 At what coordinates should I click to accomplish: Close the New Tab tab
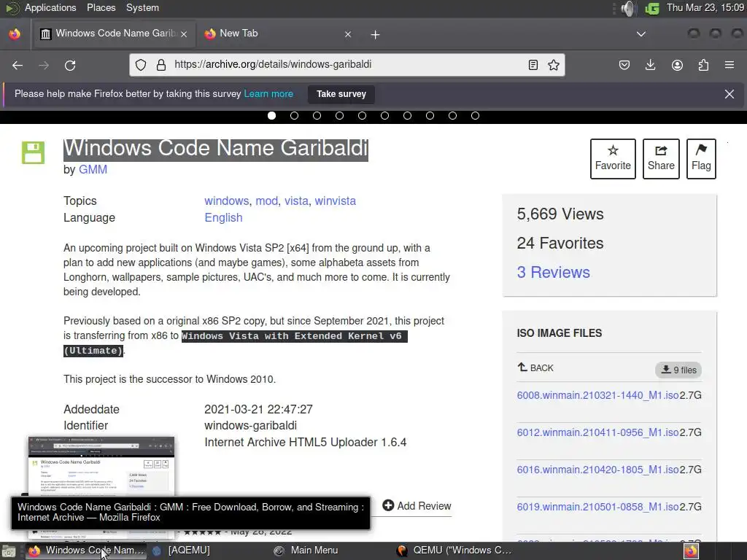point(348,34)
